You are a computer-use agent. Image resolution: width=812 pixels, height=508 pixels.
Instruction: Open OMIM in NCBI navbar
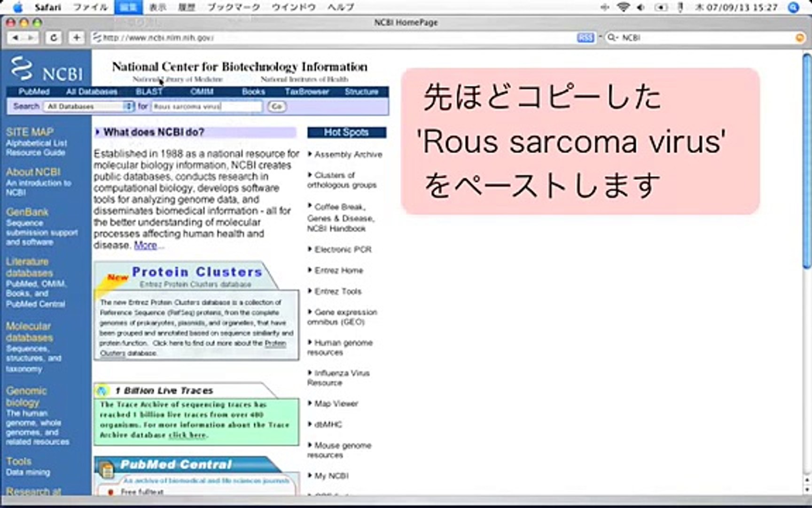[x=202, y=92]
